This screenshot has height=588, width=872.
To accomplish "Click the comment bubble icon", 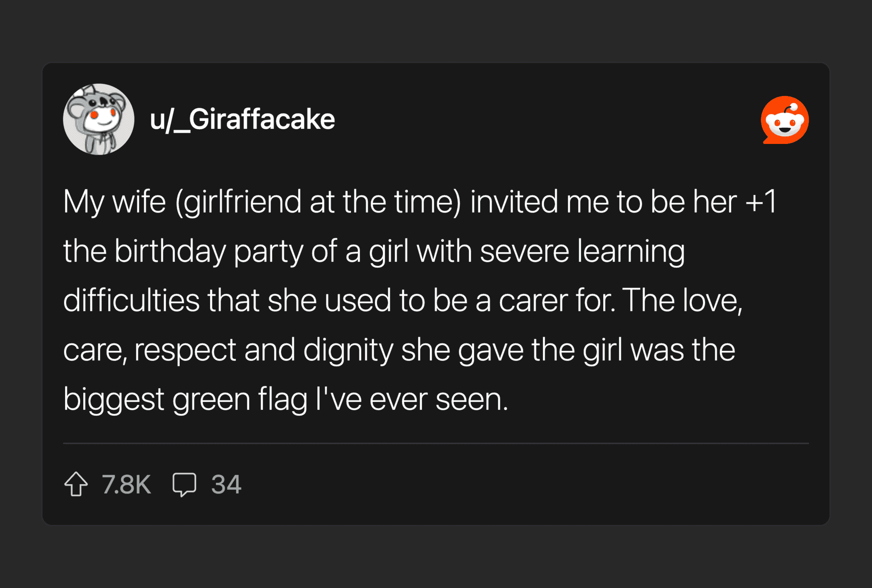I will pos(185,485).
